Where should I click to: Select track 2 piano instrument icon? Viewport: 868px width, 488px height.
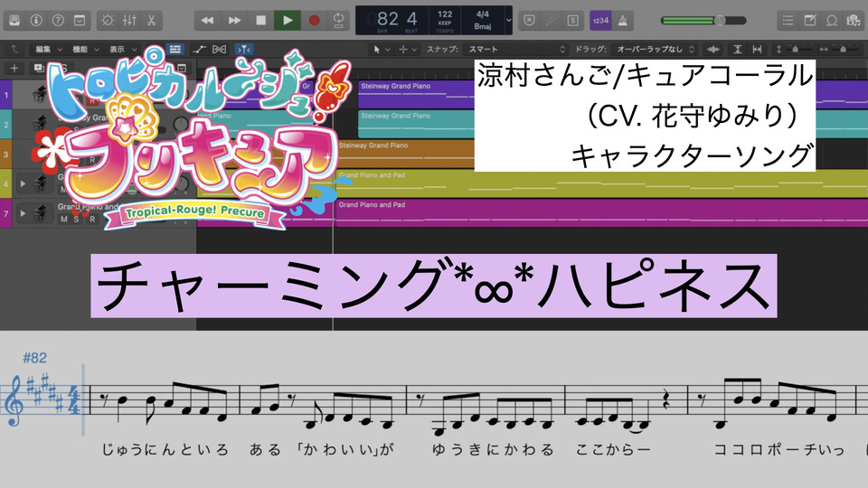click(39, 124)
